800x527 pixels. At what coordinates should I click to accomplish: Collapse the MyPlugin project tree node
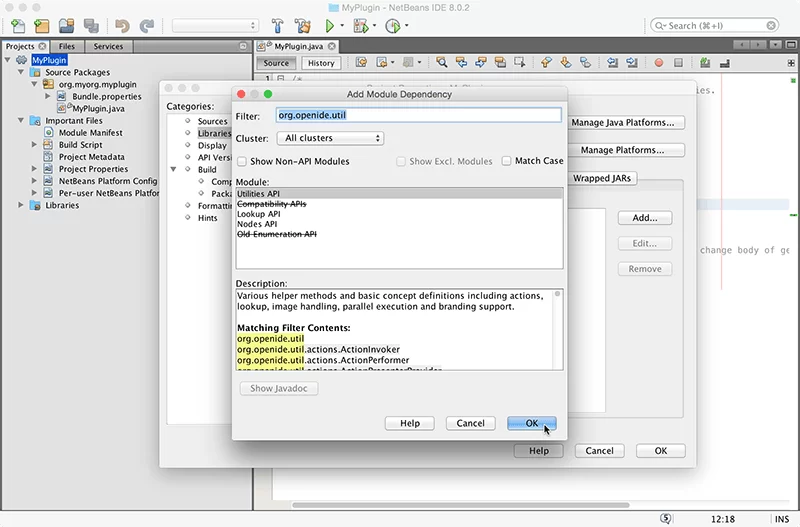[8, 60]
